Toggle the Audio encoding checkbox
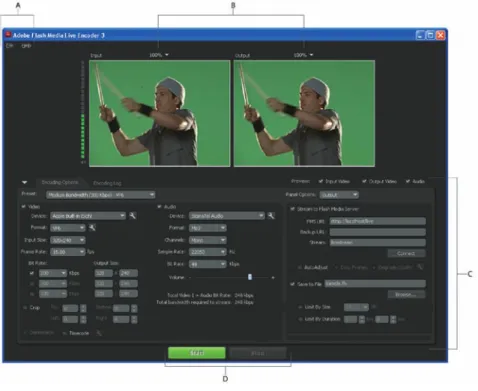This screenshot has width=478, height=391. click(159, 207)
